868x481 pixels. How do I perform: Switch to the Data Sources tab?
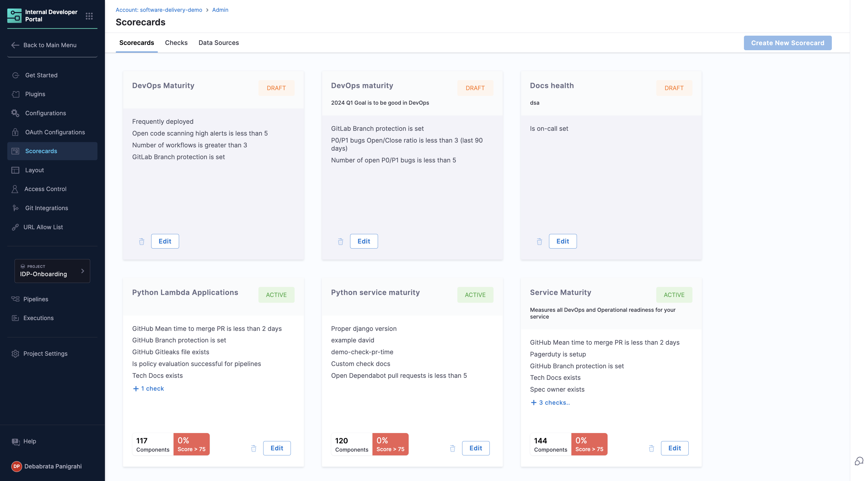(x=218, y=43)
